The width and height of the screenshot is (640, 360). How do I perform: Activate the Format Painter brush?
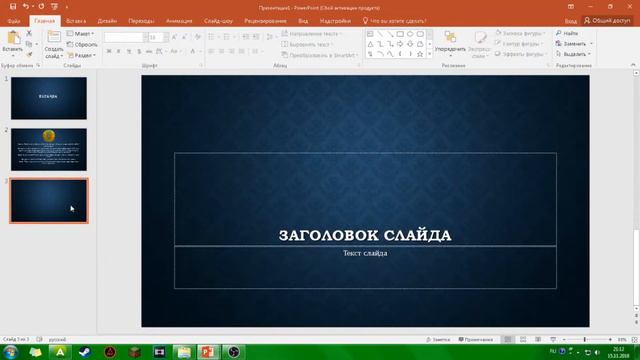click(29, 54)
